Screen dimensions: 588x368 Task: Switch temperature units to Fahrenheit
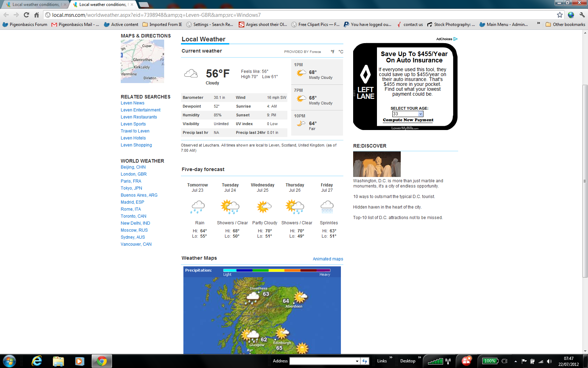(x=332, y=52)
